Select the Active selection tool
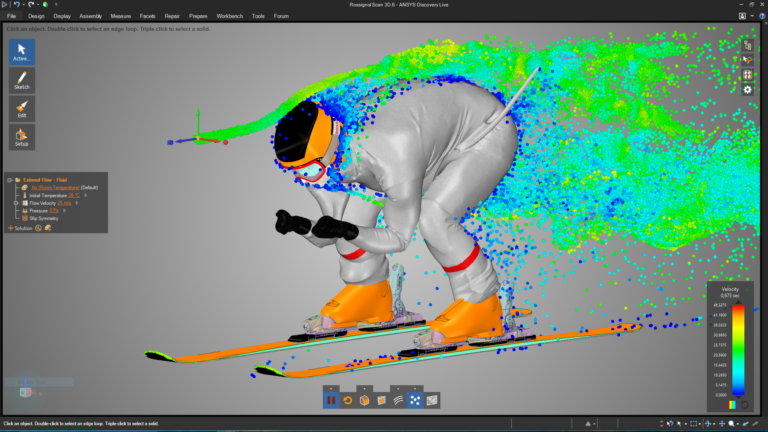The height and width of the screenshot is (432, 768). tap(21, 51)
